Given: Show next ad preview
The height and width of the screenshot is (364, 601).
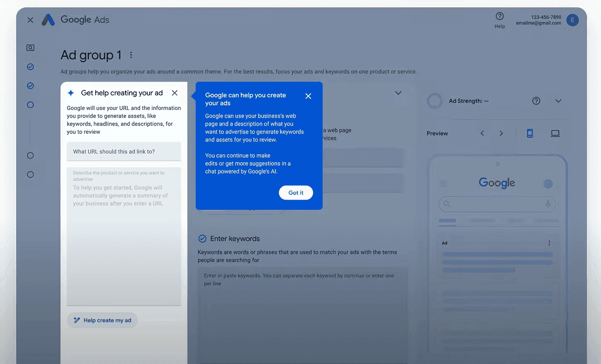Looking at the screenshot, I should 501,133.
